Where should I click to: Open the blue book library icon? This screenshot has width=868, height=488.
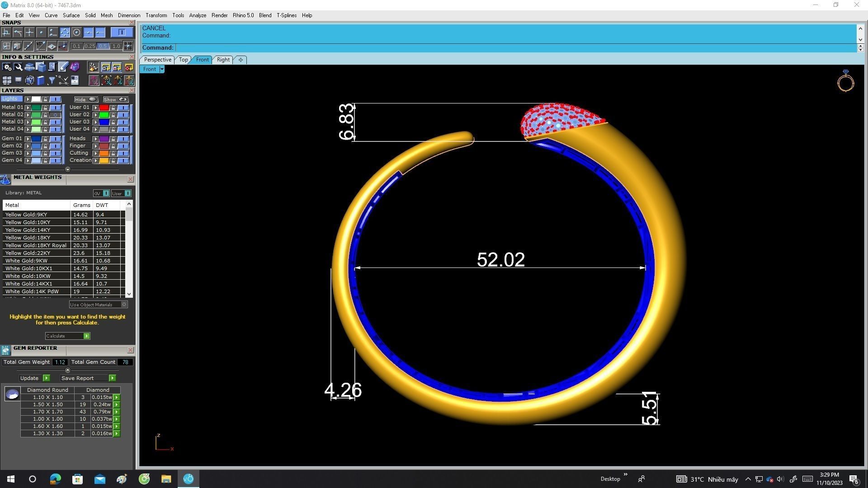(41, 80)
